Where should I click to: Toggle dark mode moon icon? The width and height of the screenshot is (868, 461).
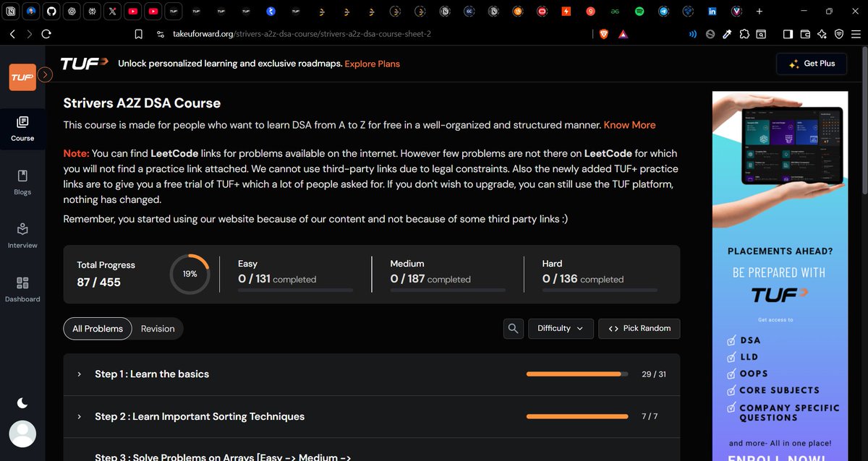coord(22,402)
